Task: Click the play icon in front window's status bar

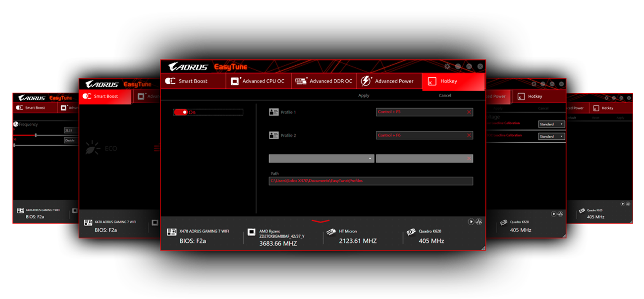Action: [471, 222]
